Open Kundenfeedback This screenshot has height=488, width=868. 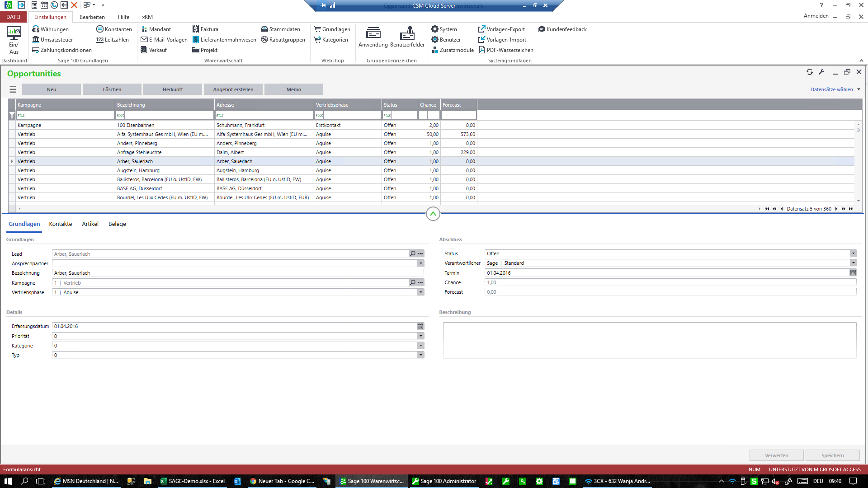coord(562,29)
